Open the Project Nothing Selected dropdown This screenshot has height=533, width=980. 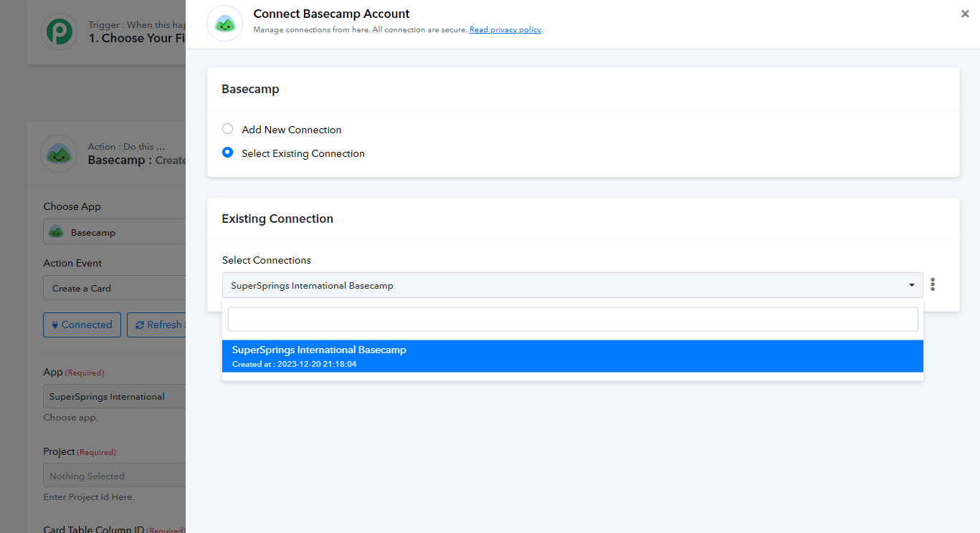coord(115,476)
